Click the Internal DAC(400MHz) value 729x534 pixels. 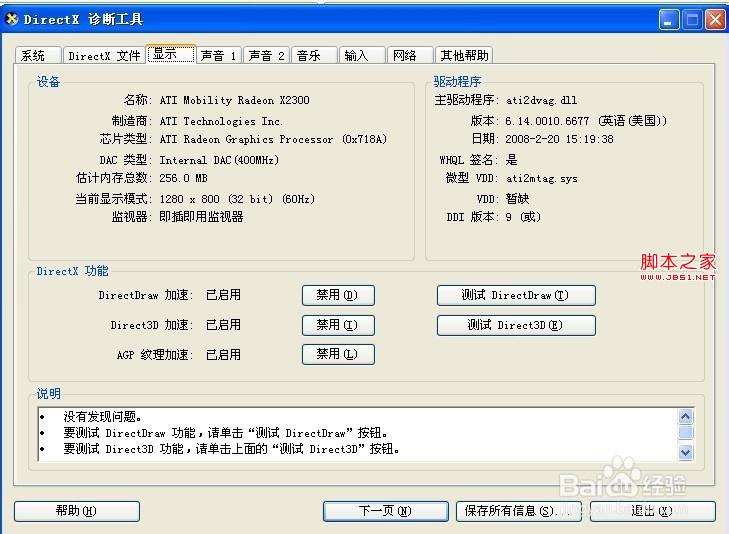tap(219, 160)
